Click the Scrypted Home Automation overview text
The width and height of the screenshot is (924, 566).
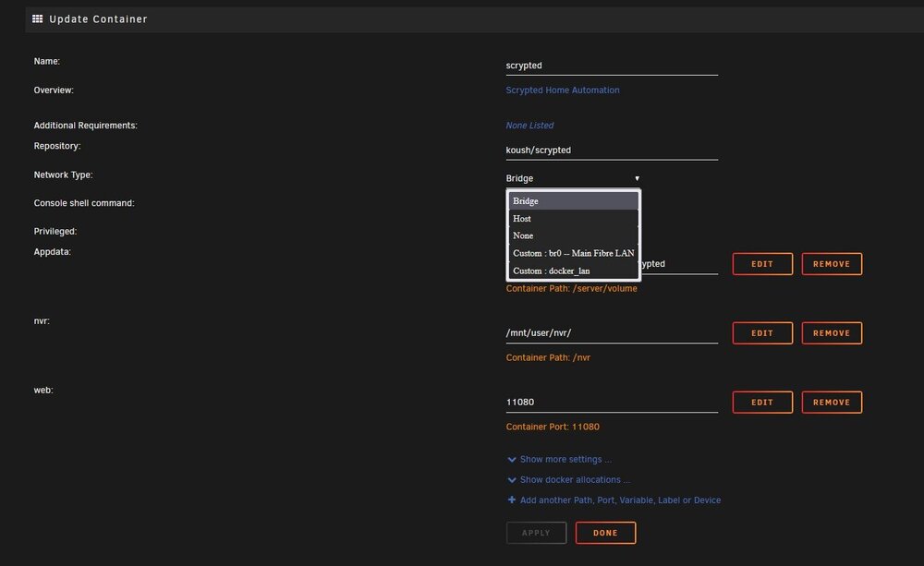(562, 90)
